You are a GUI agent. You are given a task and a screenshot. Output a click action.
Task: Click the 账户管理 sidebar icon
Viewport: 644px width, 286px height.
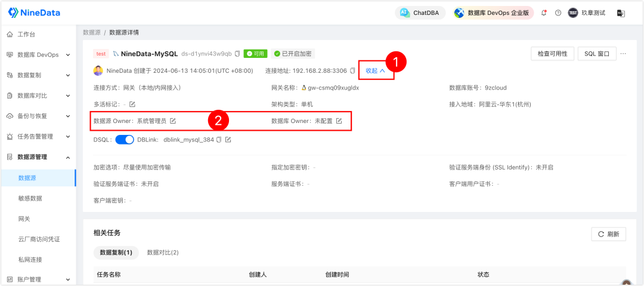[10, 280]
